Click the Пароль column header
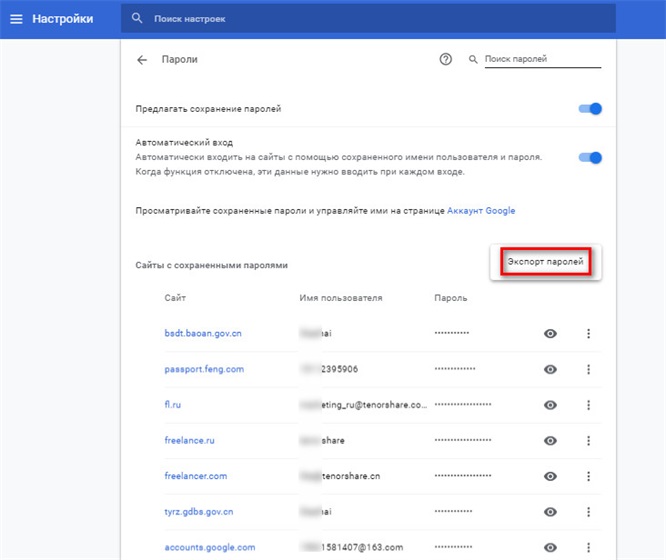 click(451, 298)
